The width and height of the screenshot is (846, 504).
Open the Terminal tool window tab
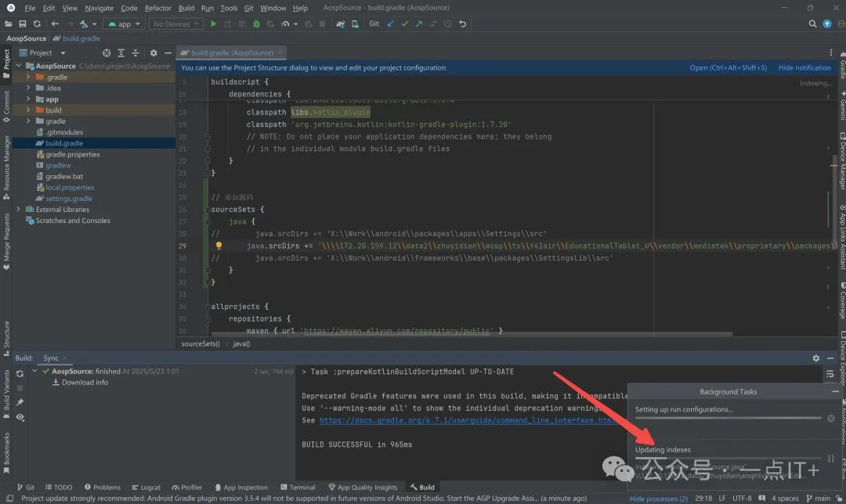tap(298, 488)
